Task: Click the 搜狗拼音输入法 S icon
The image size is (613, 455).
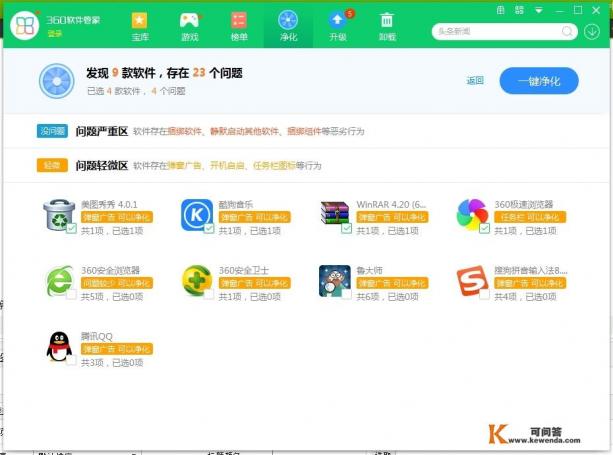Action: pos(472,281)
